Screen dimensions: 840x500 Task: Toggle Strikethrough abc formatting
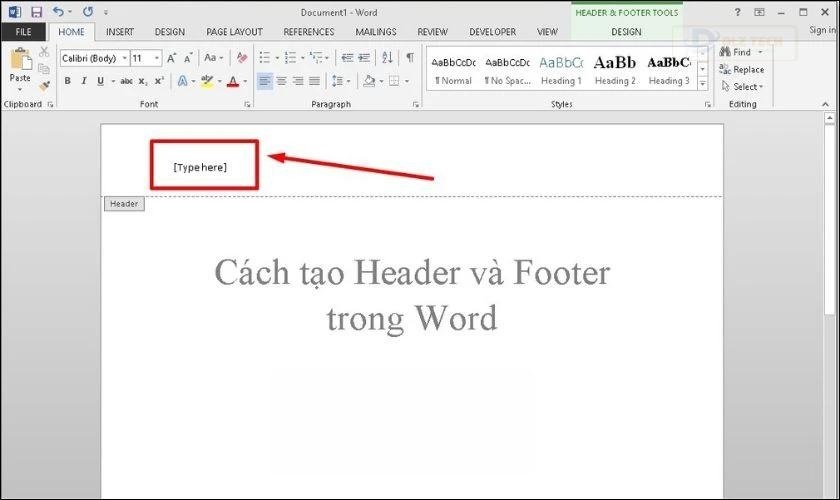126,81
